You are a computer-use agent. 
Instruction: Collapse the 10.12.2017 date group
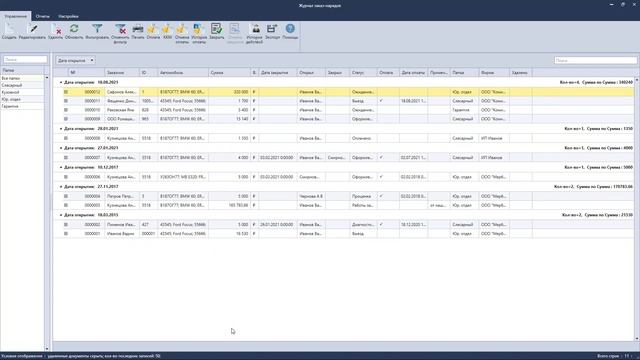[x=61, y=167]
